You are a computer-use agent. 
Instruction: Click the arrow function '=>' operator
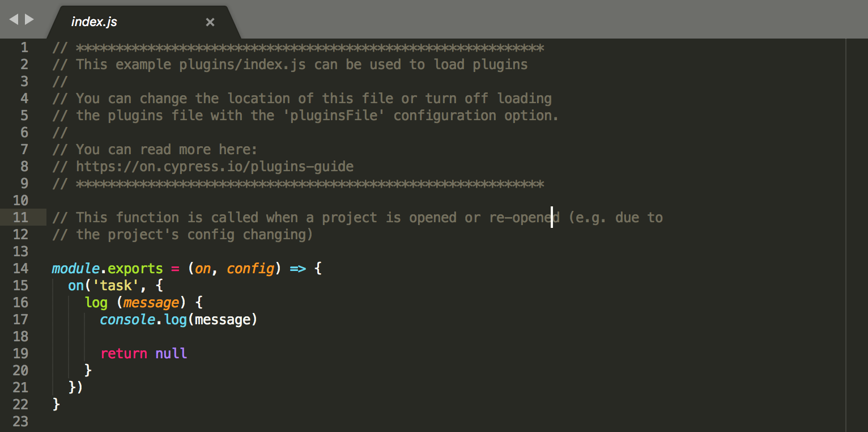(297, 268)
